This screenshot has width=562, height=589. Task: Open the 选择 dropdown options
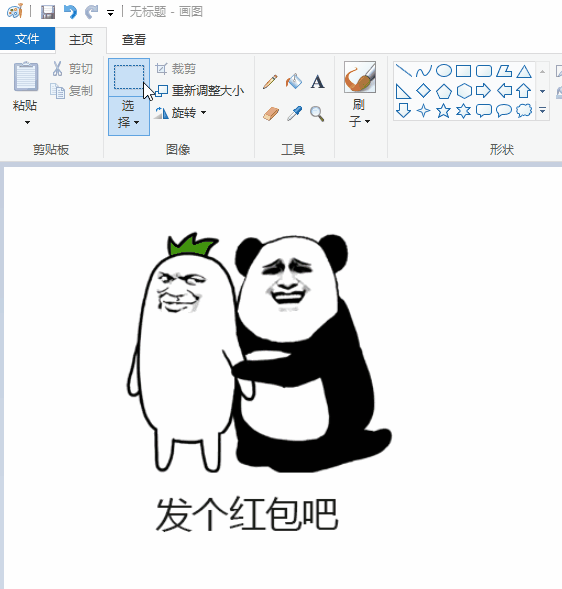click(x=129, y=115)
